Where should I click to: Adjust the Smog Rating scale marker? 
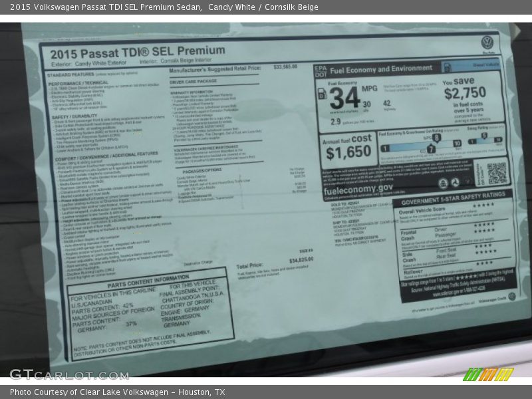[x=483, y=134]
